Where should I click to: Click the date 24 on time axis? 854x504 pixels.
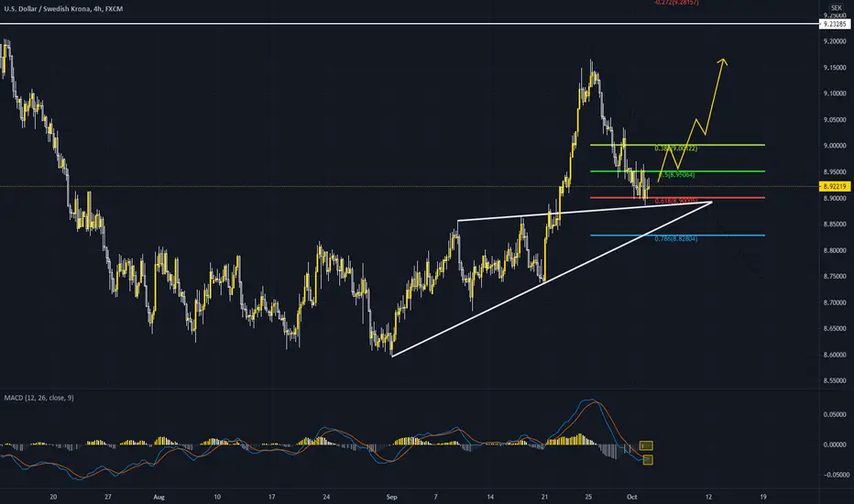tap(326, 497)
